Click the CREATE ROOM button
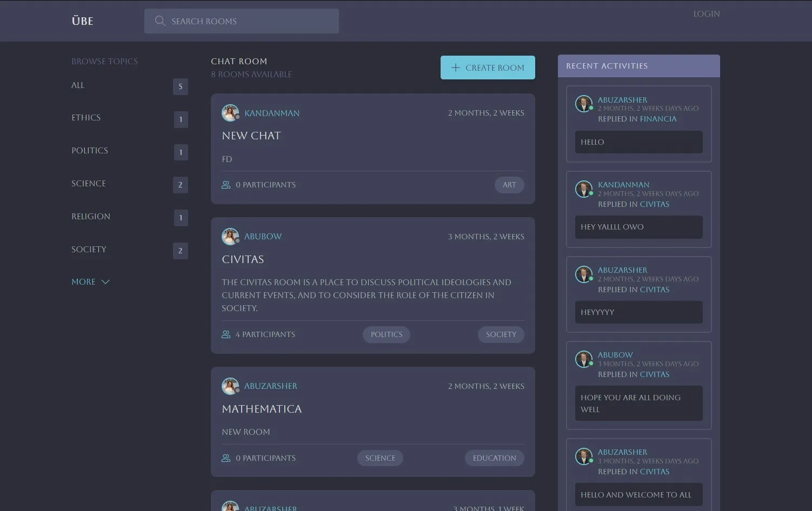812x511 pixels. pos(488,67)
